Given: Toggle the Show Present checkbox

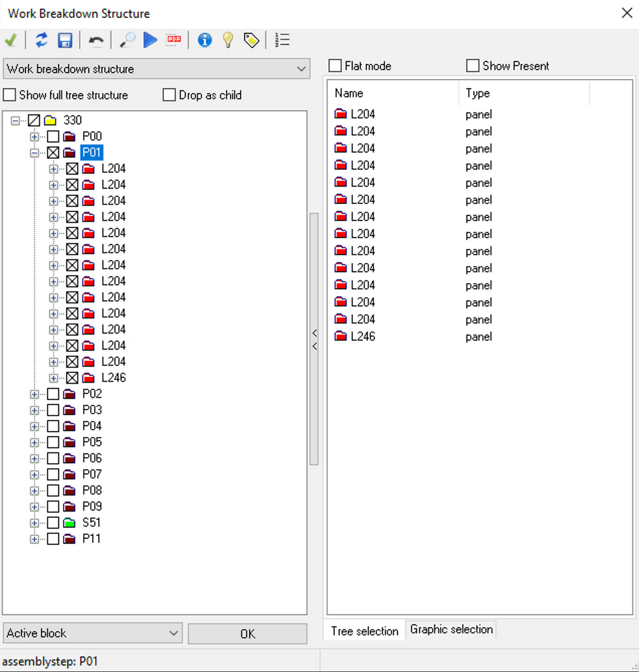Looking at the screenshot, I should click(x=472, y=66).
